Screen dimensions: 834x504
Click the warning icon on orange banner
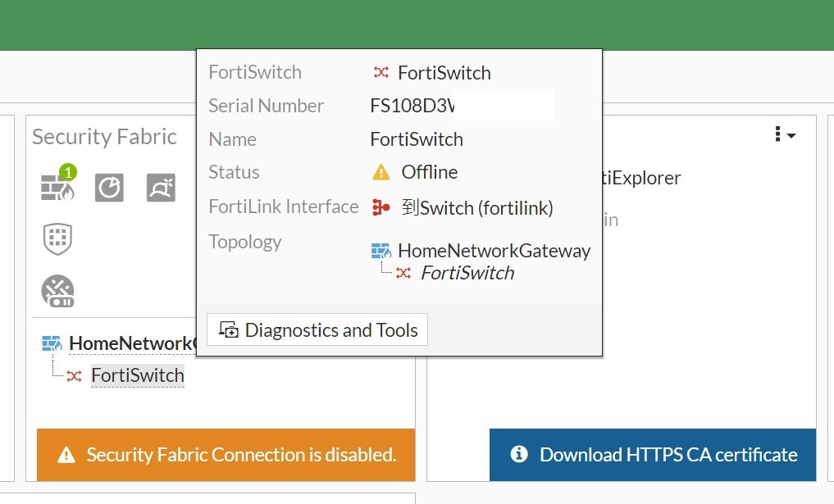coord(66,455)
